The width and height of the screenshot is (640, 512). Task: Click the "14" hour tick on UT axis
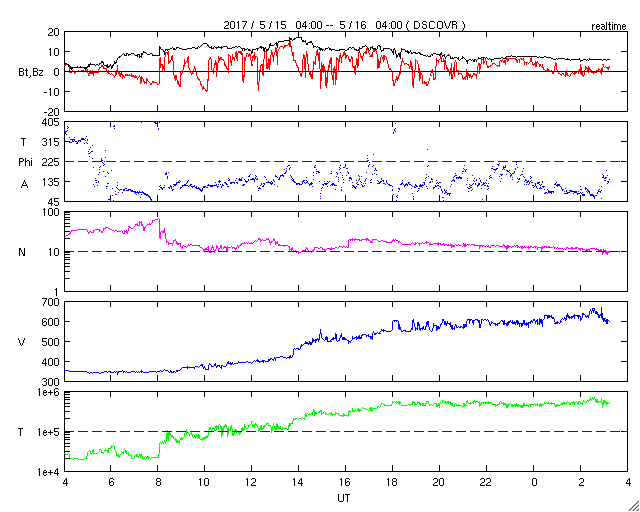tap(298, 482)
